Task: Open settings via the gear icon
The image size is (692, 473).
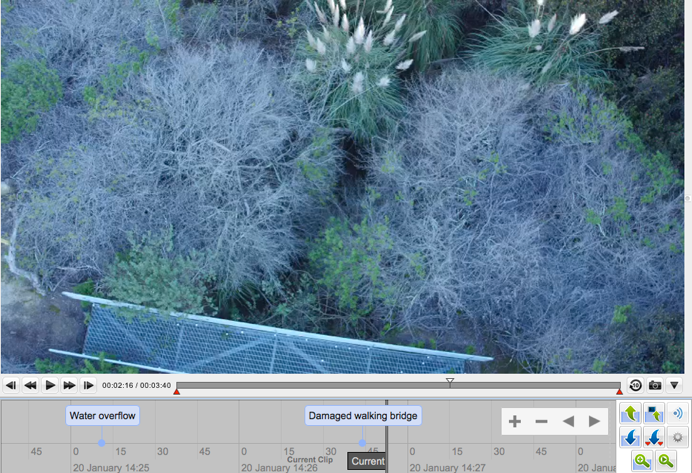Action: pos(677,437)
